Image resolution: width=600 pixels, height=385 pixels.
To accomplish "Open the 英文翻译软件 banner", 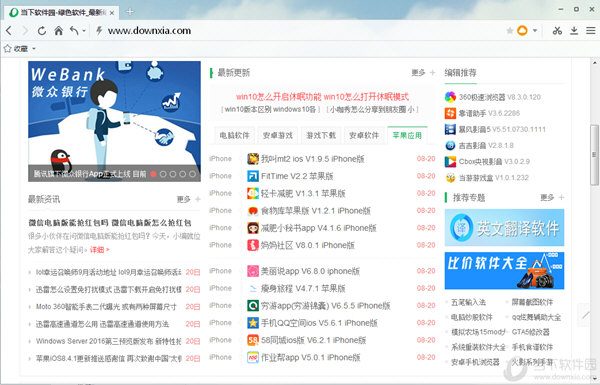I will click(504, 228).
